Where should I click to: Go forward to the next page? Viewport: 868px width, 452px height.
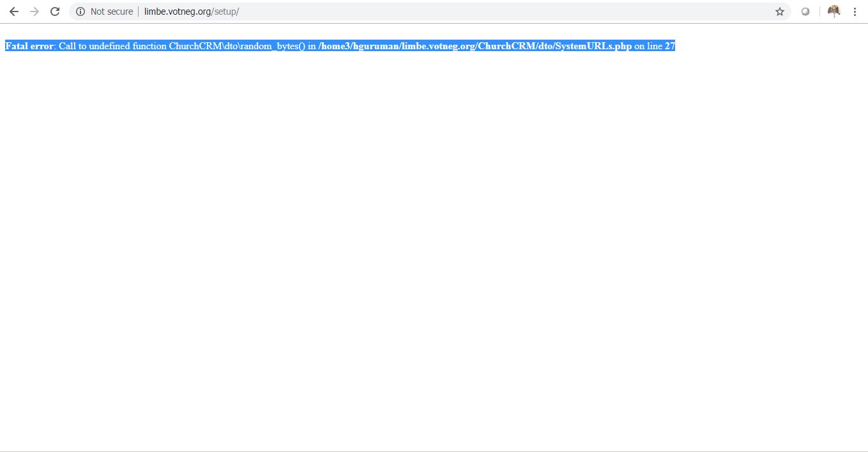[34, 12]
